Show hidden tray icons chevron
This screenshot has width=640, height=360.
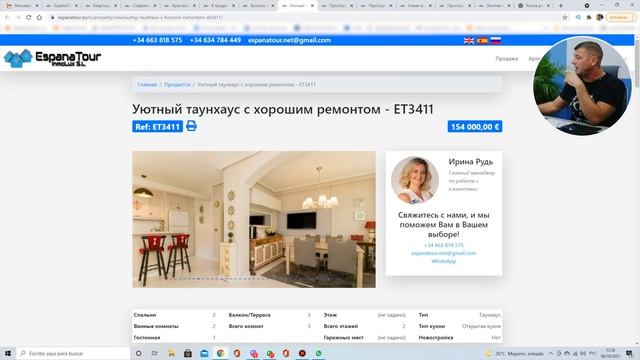(551, 353)
